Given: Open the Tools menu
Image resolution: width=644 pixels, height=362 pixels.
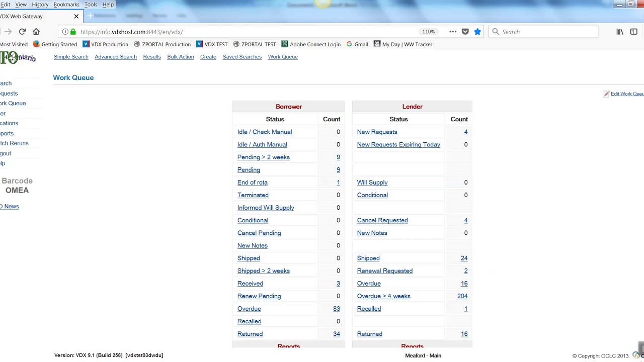Looking at the screenshot, I should tap(91, 5).
